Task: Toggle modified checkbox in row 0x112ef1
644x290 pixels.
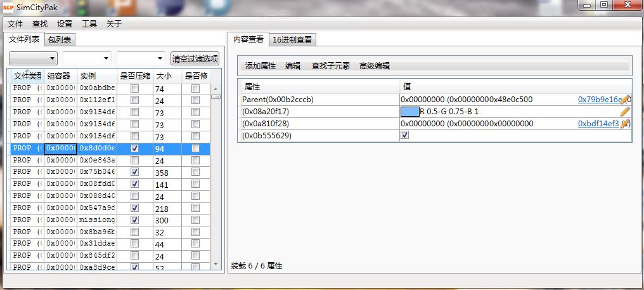Action: 195,100
